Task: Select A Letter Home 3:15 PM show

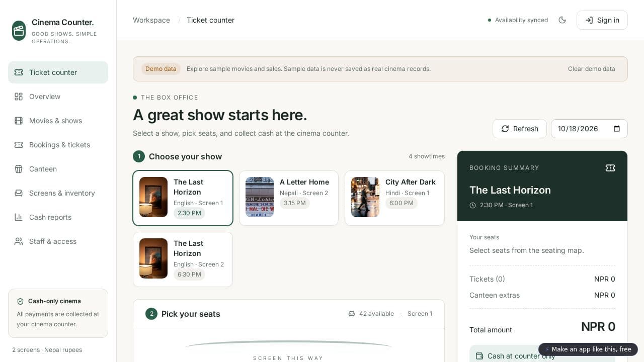Action: pyautogui.click(x=289, y=198)
